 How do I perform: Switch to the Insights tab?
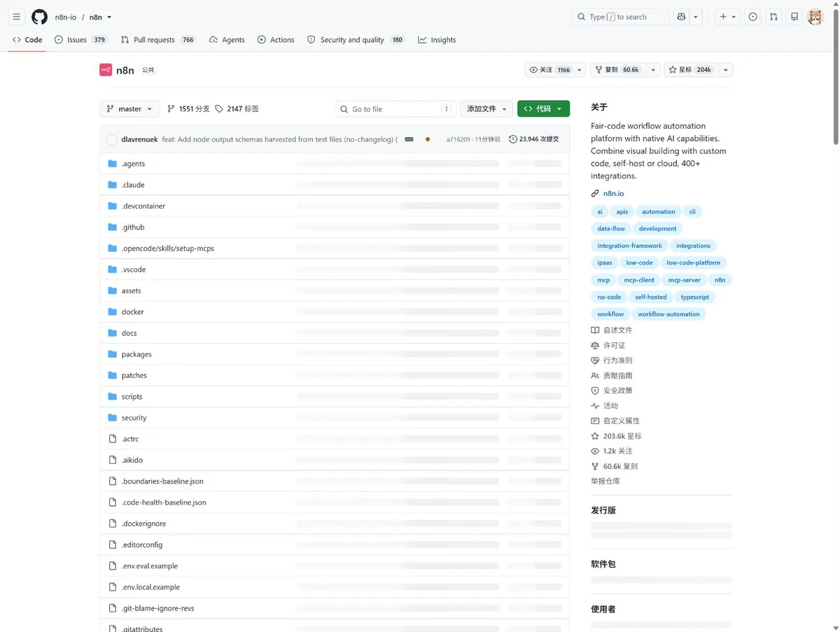point(437,40)
